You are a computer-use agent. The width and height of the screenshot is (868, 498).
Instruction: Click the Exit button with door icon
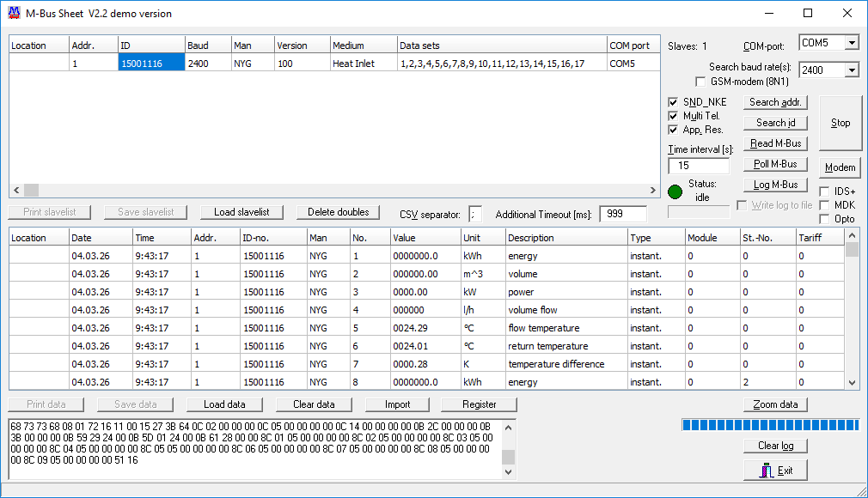coord(775,471)
